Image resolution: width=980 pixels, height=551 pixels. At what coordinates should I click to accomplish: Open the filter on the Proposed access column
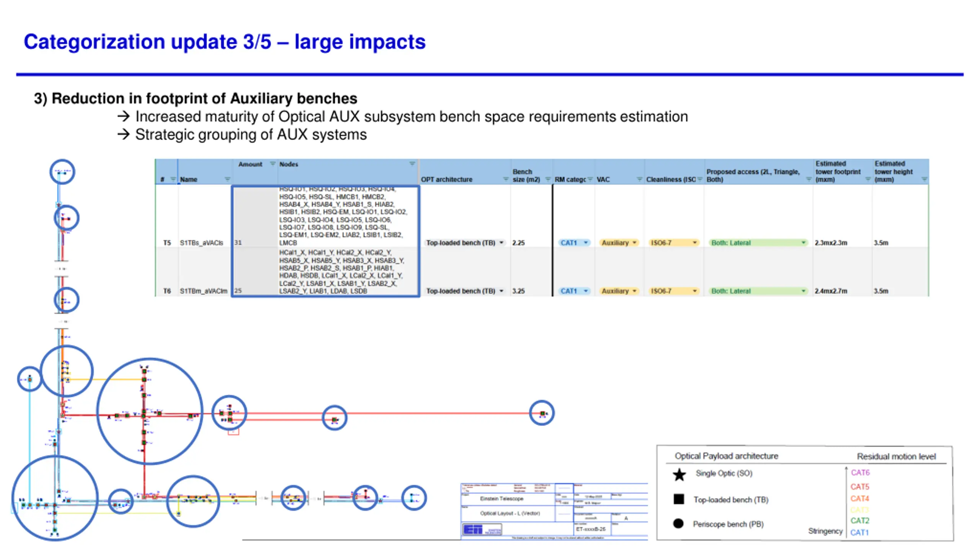click(809, 179)
